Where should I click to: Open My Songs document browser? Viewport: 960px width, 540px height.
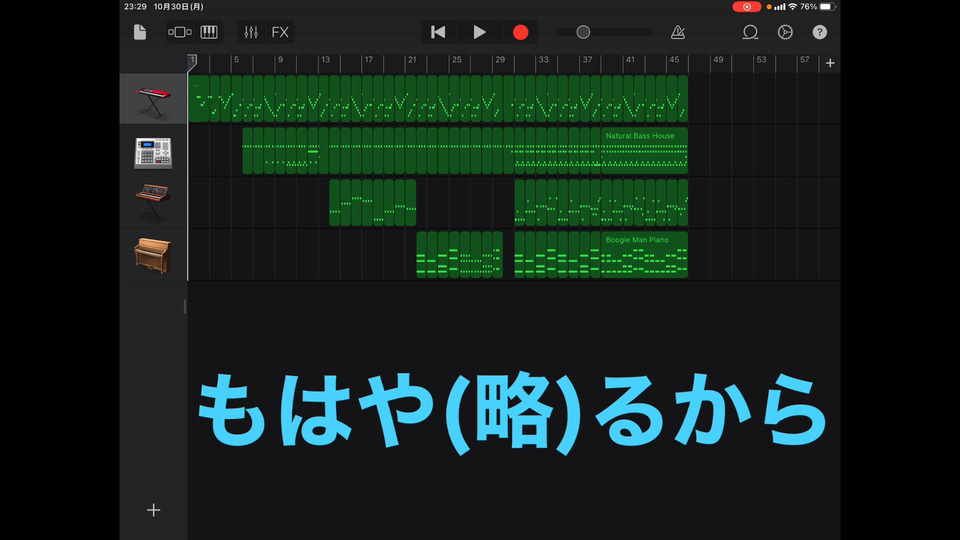coord(140,32)
